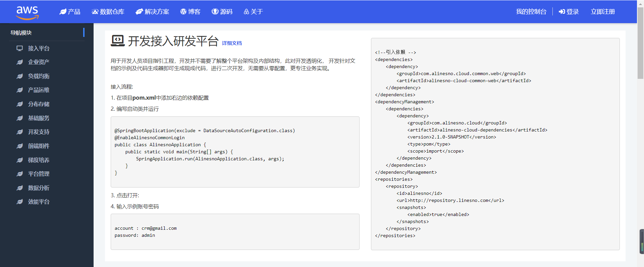Screen dimensions: 644x267
Task: Click the laptop icon in the page heading
Action: coord(118,41)
